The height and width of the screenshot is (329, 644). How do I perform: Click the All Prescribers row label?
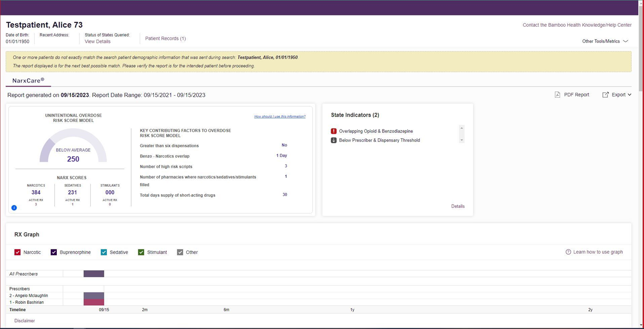point(24,274)
